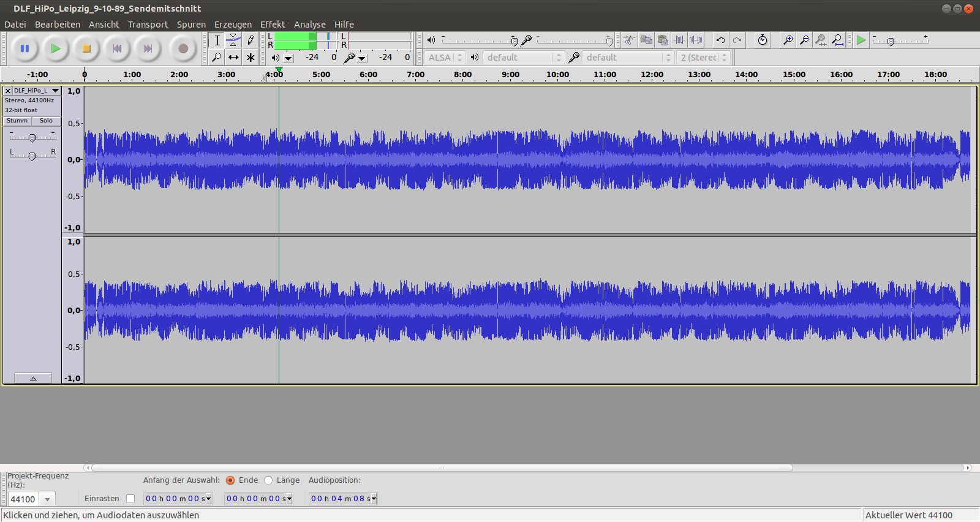Viewport: 980px width, 522px height.
Task: Open the ALSA audio host dropdown
Action: point(445,58)
